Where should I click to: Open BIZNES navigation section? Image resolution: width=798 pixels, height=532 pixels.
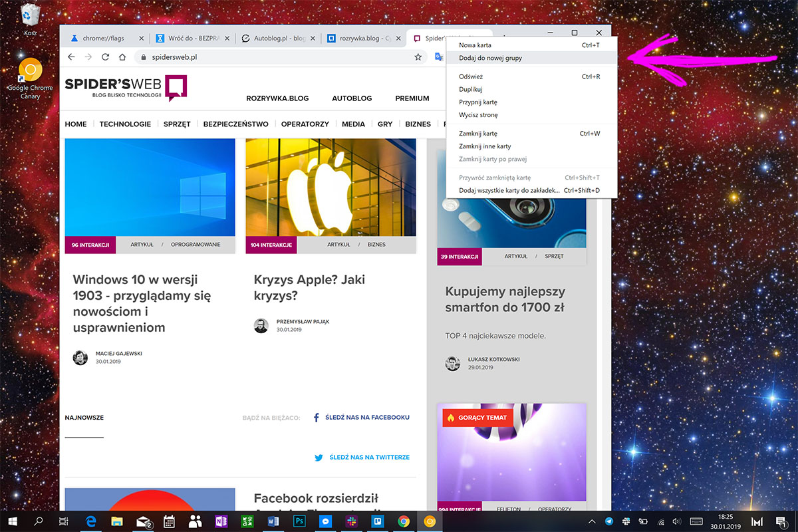pos(418,124)
